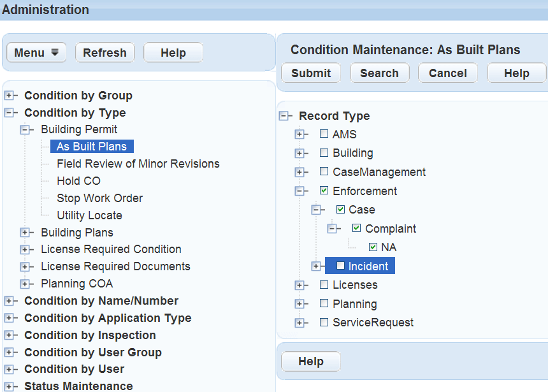548x392 pixels.
Task: Expand the Condition by Group node
Action: click(11, 95)
